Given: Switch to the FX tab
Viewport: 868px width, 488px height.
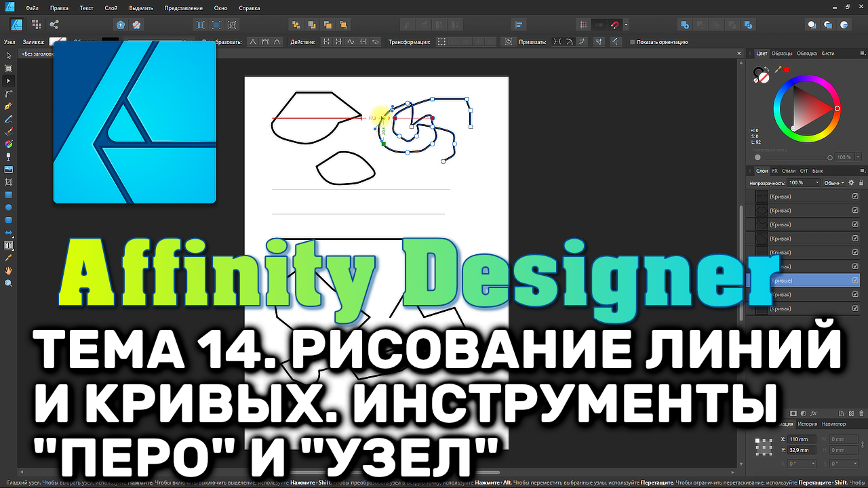Looking at the screenshot, I should (775, 171).
